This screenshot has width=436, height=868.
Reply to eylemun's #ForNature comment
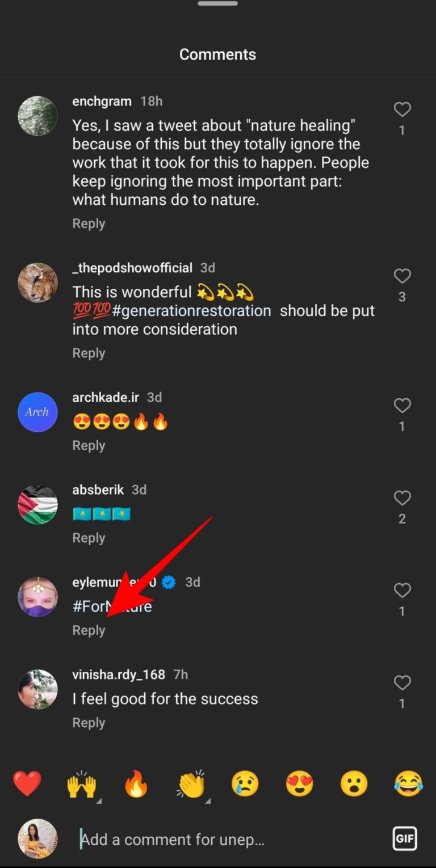[89, 630]
